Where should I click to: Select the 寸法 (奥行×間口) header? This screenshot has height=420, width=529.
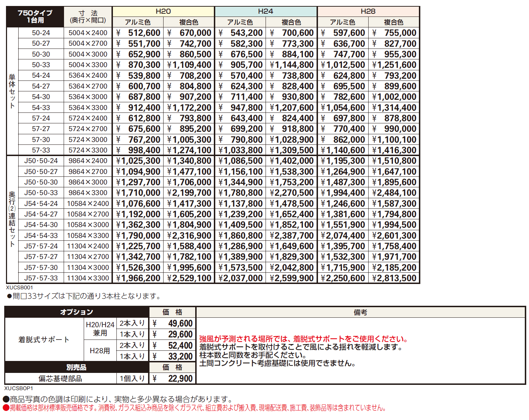click(88, 17)
